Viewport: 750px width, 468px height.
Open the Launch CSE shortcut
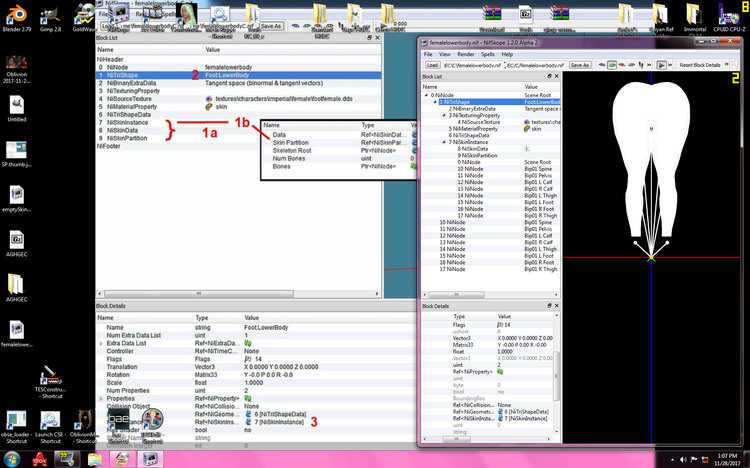tap(50, 427)
